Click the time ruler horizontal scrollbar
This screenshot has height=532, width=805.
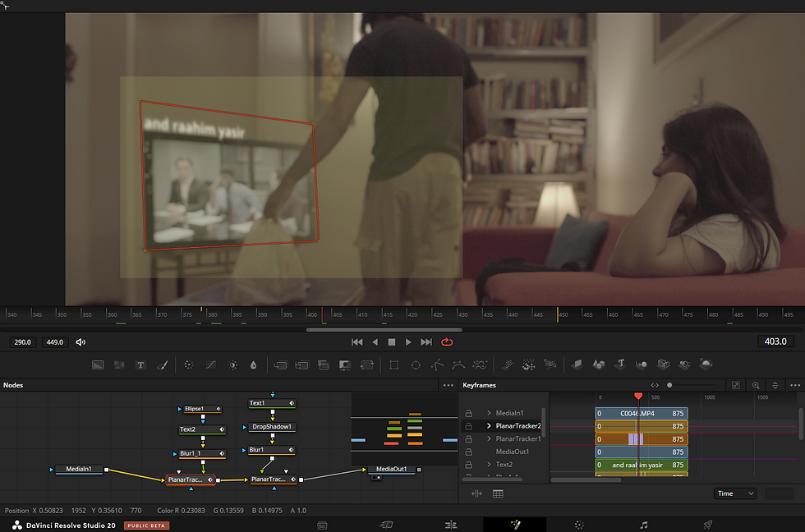click(x=384, y=330)
